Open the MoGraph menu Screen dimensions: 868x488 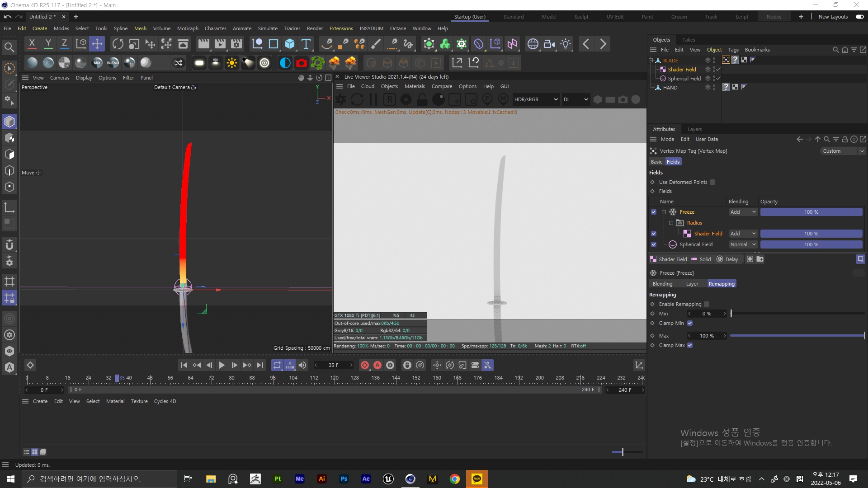188,28
